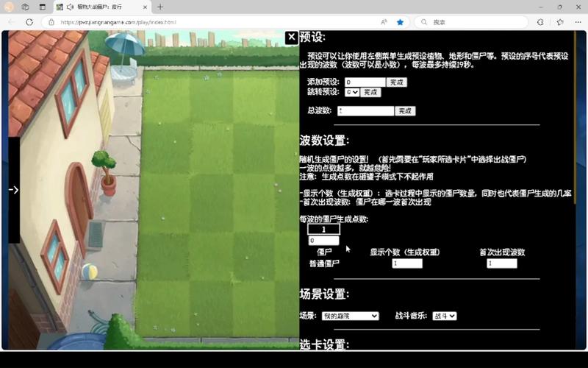Click the 显示个数（生成权重） column header

click(405, 252)
